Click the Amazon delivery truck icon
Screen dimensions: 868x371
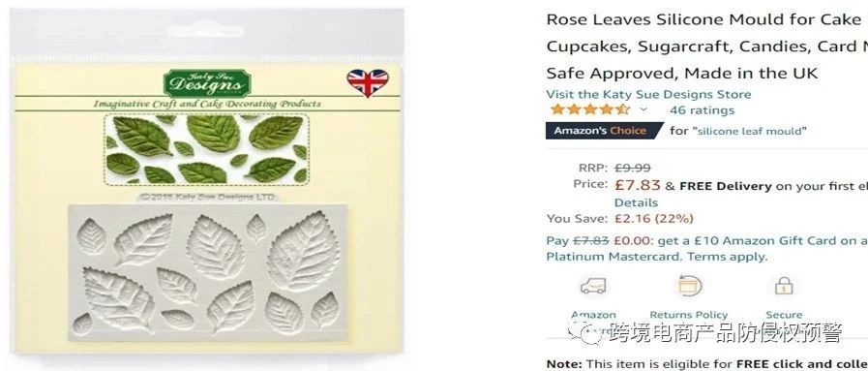(593, 286)
